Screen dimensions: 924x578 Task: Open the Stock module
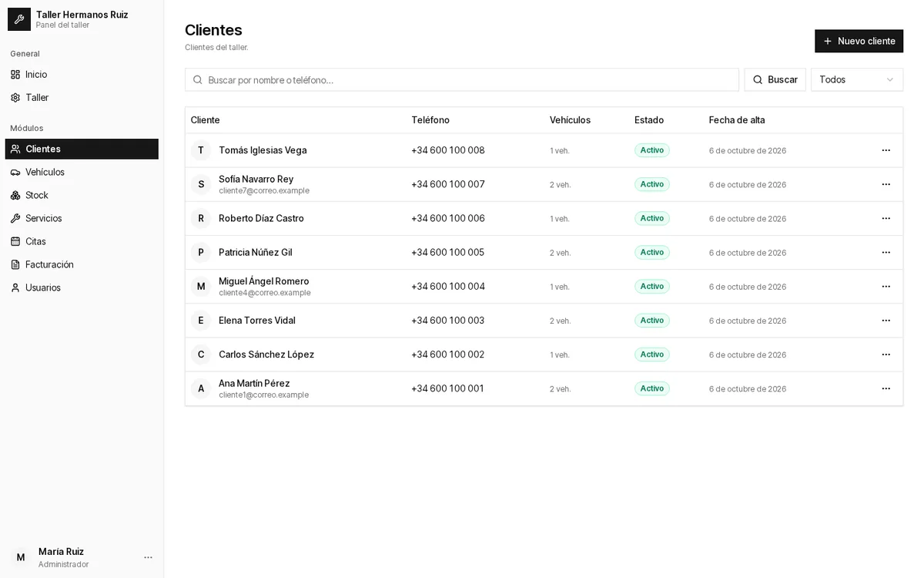[x=82, y=195]
